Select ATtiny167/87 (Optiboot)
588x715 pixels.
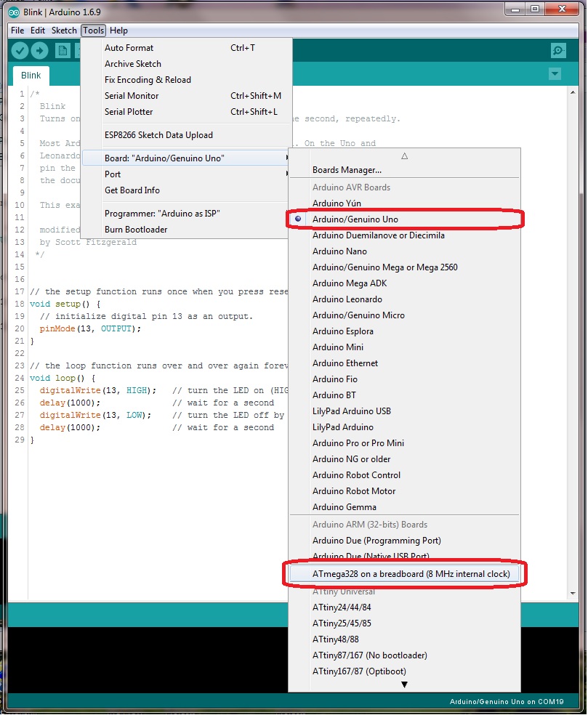pos(405,671)
